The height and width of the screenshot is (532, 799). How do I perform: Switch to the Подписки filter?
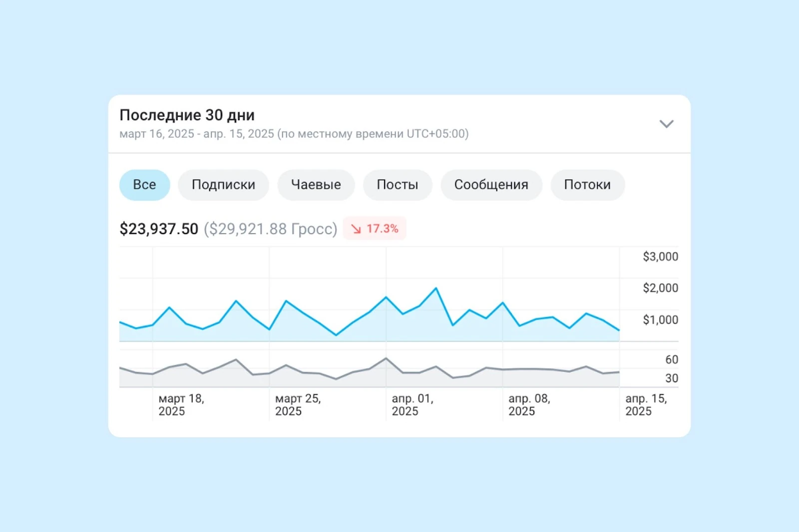[223, 185]
